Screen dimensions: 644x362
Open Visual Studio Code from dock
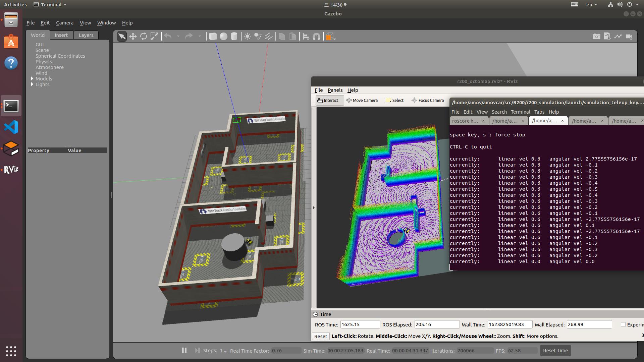[11, 127]
